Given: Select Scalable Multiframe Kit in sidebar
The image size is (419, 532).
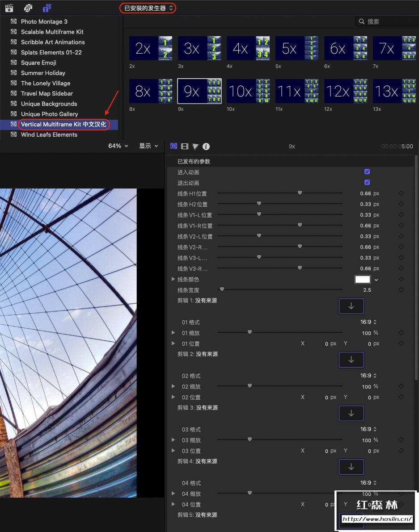Looking at the screenshot, I should click(52, 32).
